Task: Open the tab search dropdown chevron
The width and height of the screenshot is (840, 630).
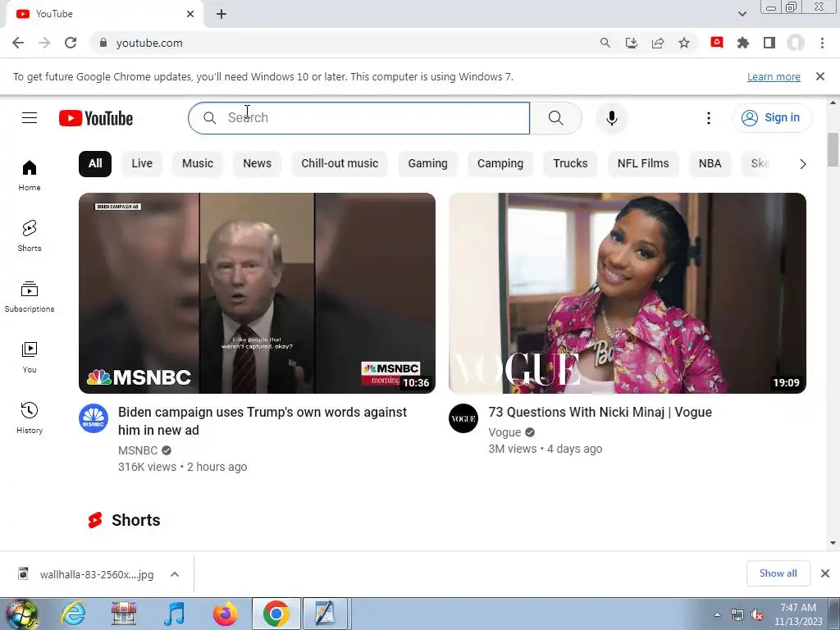Action: [742, 14]
